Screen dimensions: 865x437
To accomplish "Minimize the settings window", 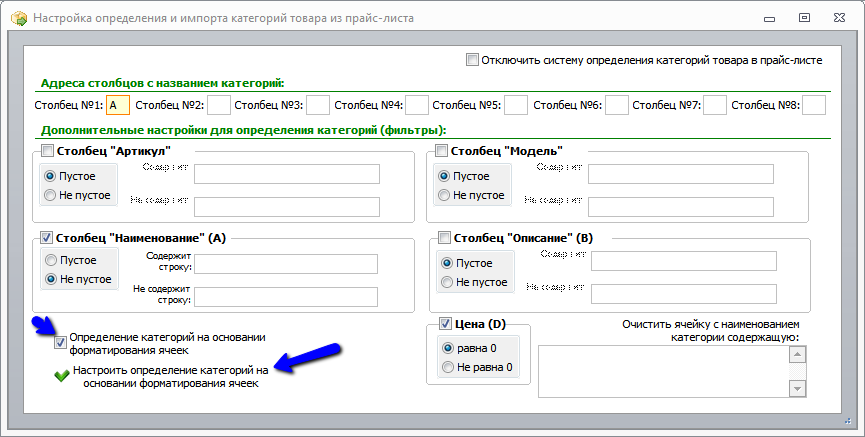I will click(770, 19).
